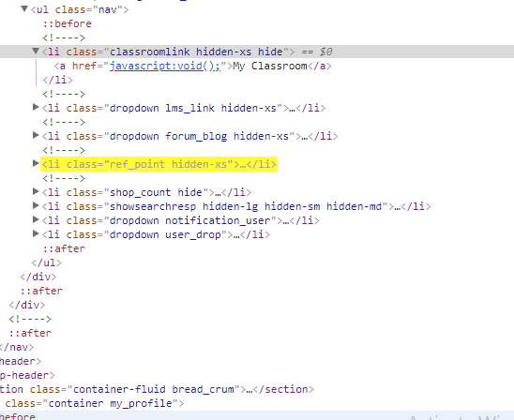Image resolution: width=514 pixels, height=420 pixels.
Task: Select the closing </nav> tag line
Action: [x=16, y=347]
